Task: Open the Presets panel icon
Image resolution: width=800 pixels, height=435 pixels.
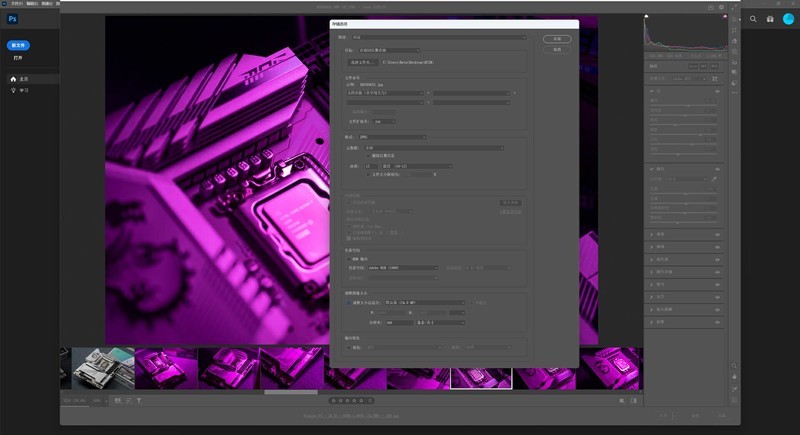Action: [734, 83]
